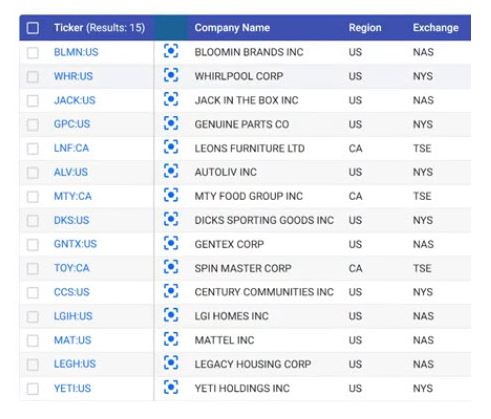Follow the DKS:US ticker link
Viewport: 491px width, 419px height.
72,220
